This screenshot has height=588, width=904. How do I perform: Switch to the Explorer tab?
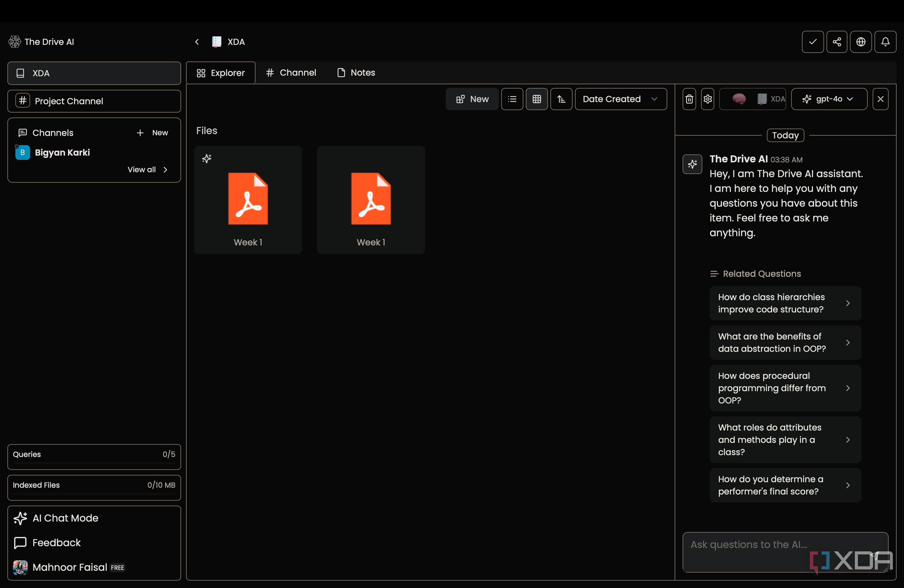pos(221,73)
